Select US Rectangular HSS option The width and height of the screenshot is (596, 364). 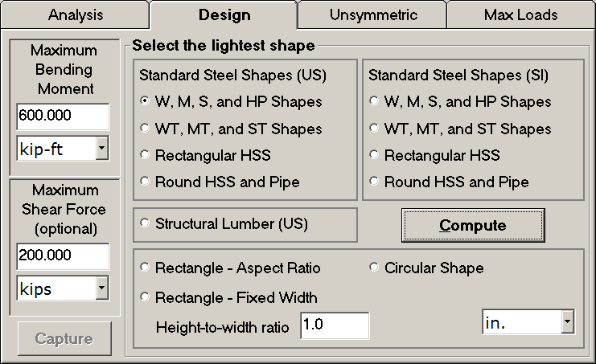click(x=145, y=155)
